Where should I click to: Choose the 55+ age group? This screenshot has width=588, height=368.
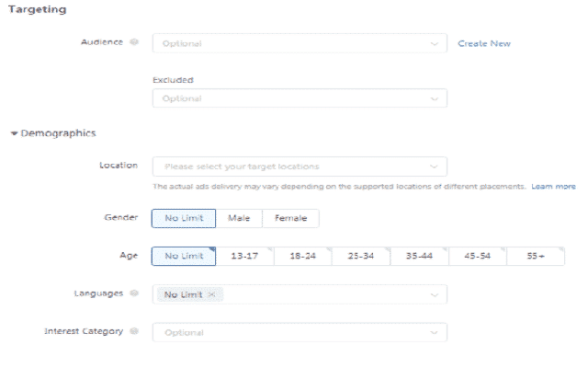pos(535,256)
